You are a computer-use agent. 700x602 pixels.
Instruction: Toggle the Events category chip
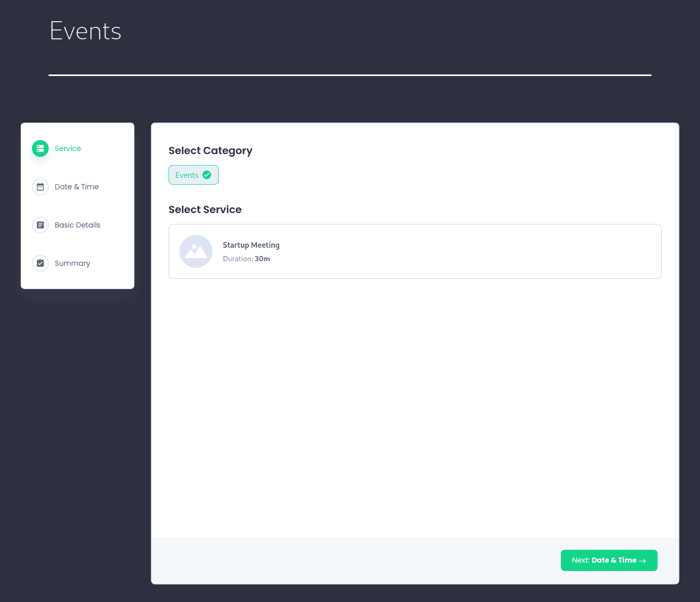tap(187, 175)
